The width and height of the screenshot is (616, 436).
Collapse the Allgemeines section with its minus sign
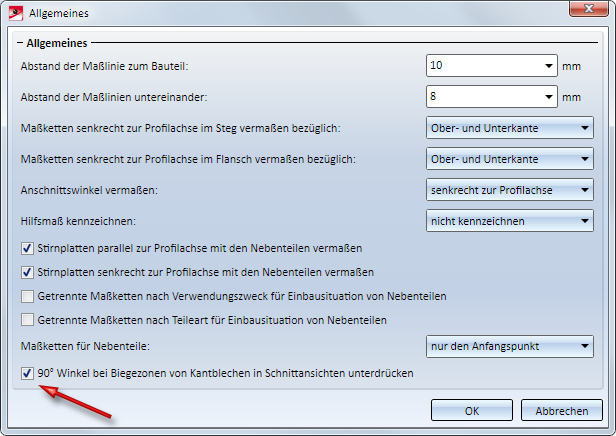[20, 43]
